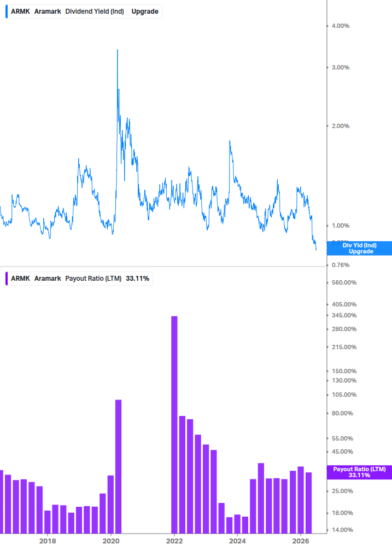Click Aramark name in Payout Ratio legend
392x550 pixels.
pyautogui.click(x=48, y=279)
